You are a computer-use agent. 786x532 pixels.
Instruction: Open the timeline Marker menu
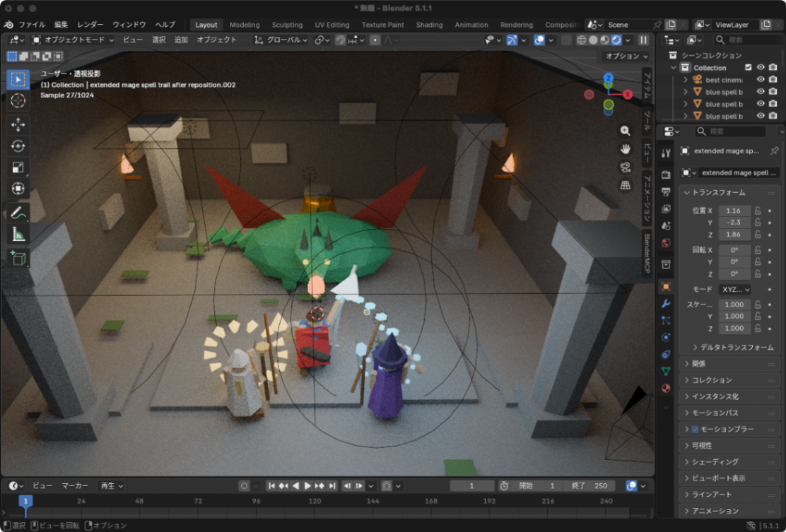[x=75, y=486]
